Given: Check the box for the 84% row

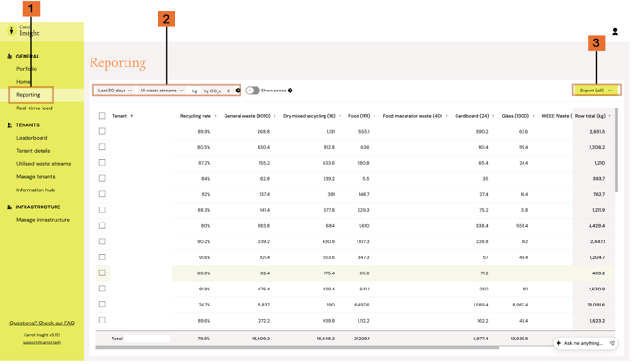Looking at the screenshot, I should click(x=102, y=178).
